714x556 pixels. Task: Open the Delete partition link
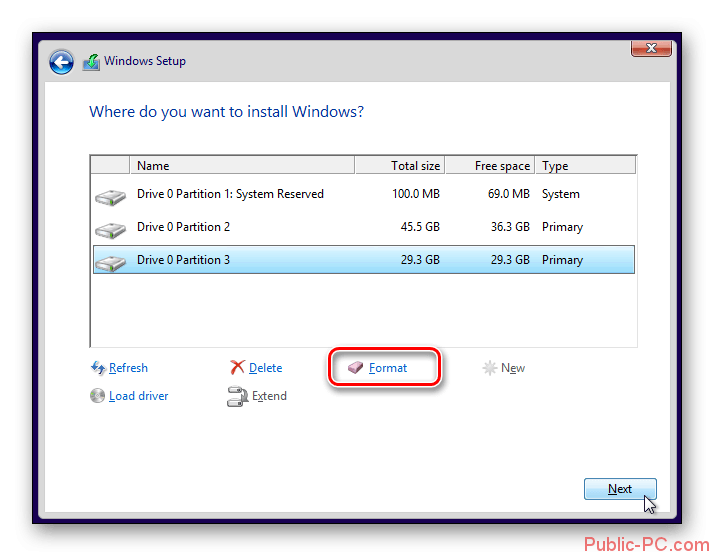pyautogui.click(x=265, y=368)
